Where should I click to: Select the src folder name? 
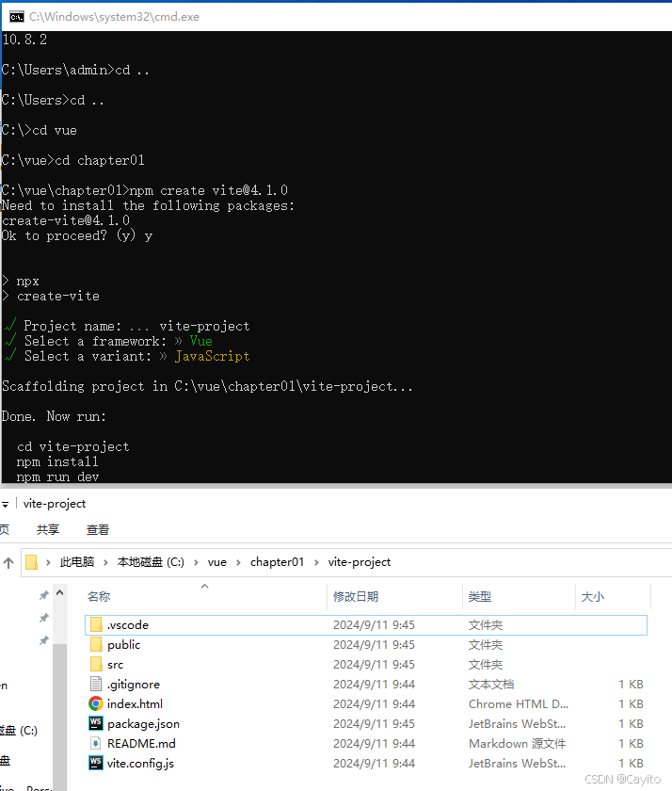point(116,665)
